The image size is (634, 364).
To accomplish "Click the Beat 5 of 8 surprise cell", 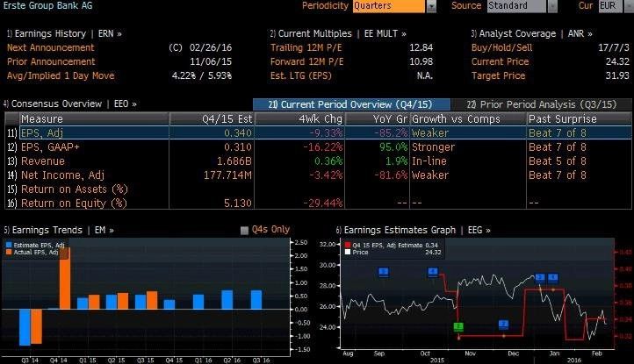I will (x=558, y=161).
